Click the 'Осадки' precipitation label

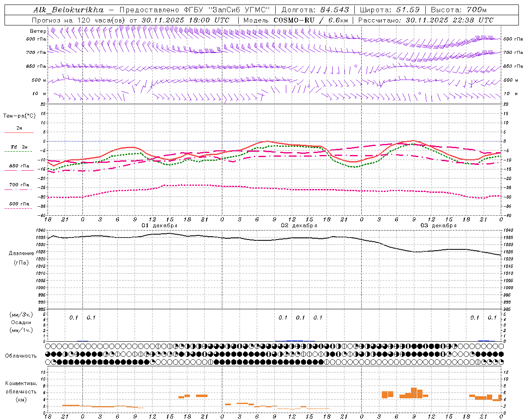tap(21, 322)
